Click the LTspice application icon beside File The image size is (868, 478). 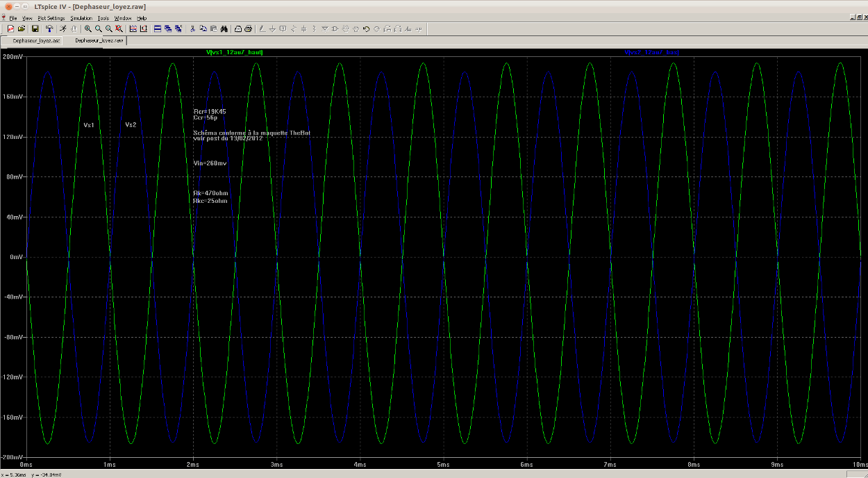[4, 18]
